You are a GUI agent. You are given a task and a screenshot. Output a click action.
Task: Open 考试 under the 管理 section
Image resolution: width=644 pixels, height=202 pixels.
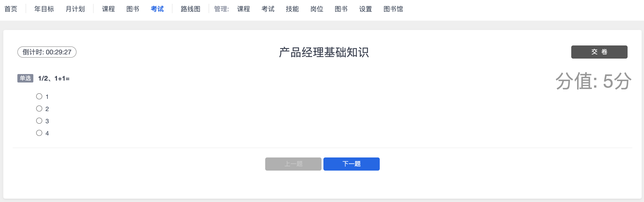(x=268, y=9)
